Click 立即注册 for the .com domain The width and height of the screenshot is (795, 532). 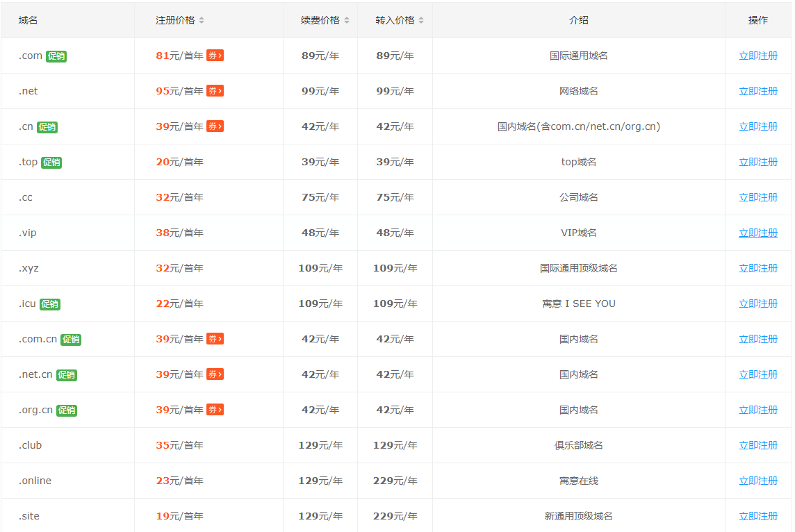click(x=757, y=55)
